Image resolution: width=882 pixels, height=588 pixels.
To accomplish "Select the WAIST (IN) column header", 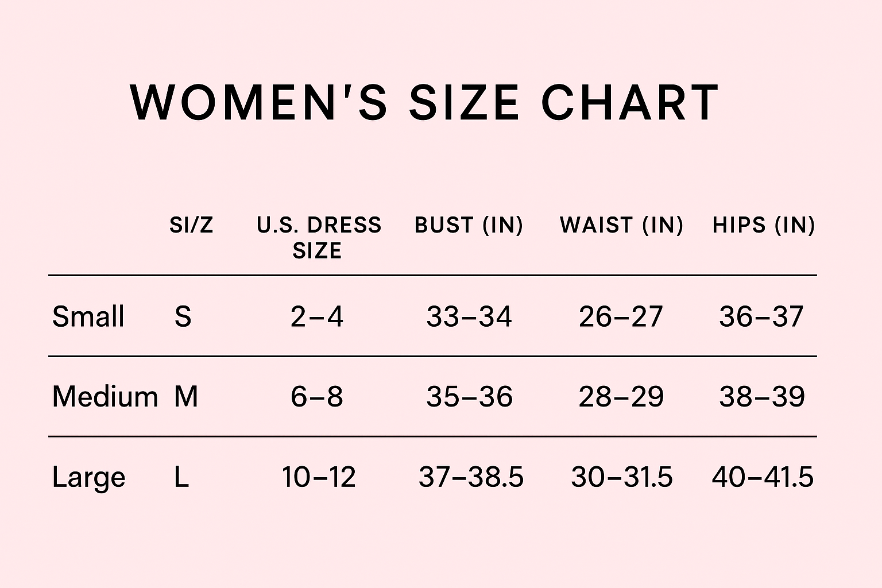I will 621,225.
